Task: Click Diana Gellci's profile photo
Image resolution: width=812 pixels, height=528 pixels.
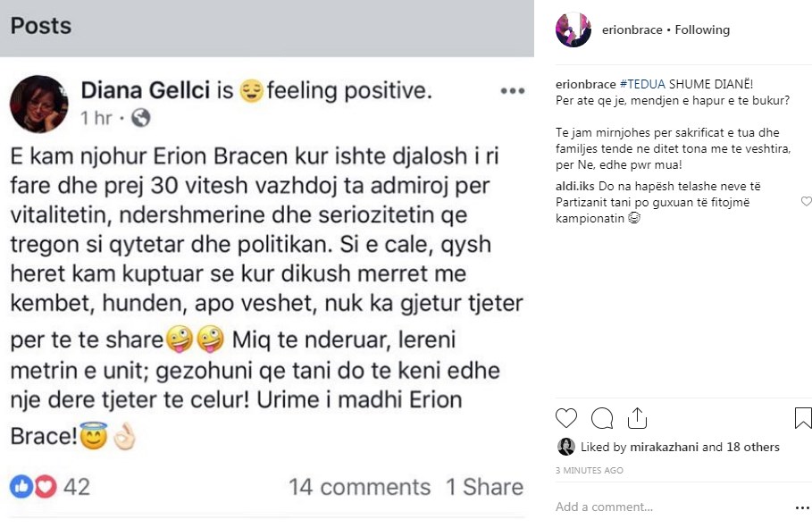Action: 38,104
